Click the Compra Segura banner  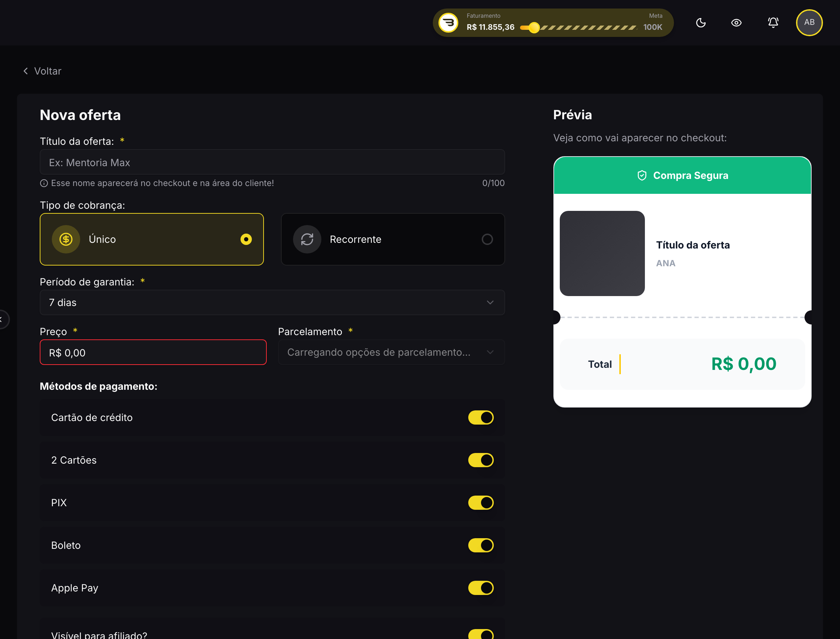pos(682,175)
